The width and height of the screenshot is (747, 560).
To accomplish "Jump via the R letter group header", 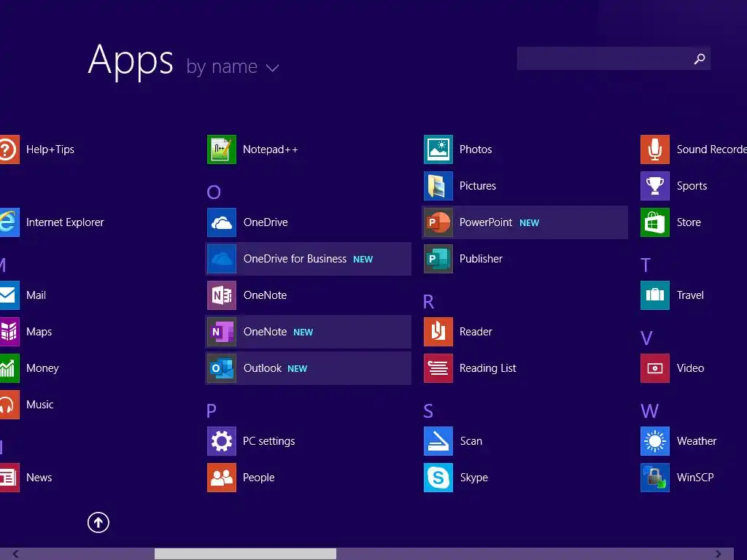I will [x=428, y=301].
